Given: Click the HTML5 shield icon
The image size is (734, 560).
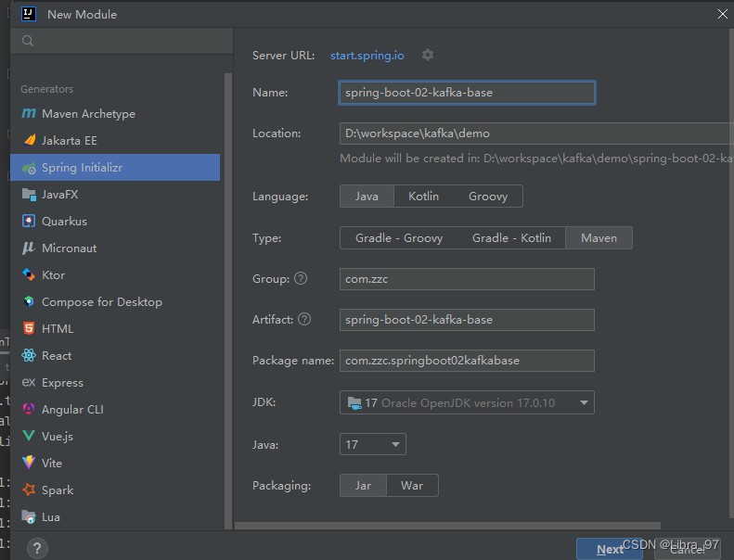Looking at the screenshot, I should click(29, 328).
